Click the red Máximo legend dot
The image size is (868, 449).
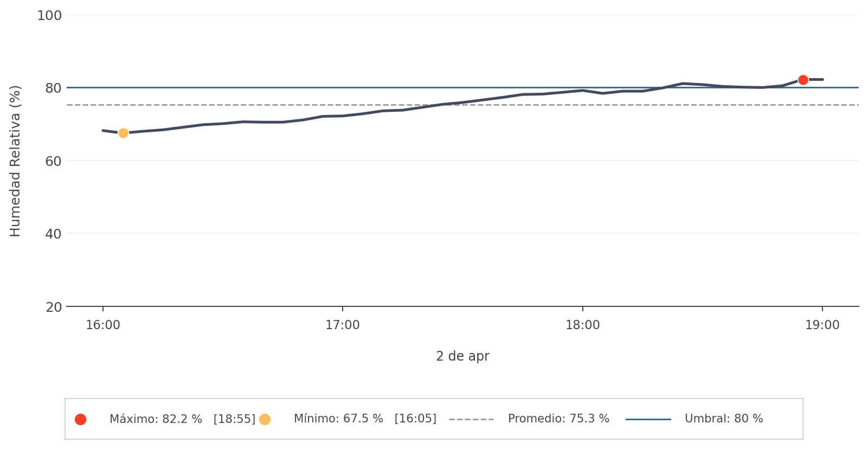tap(80, 419)
